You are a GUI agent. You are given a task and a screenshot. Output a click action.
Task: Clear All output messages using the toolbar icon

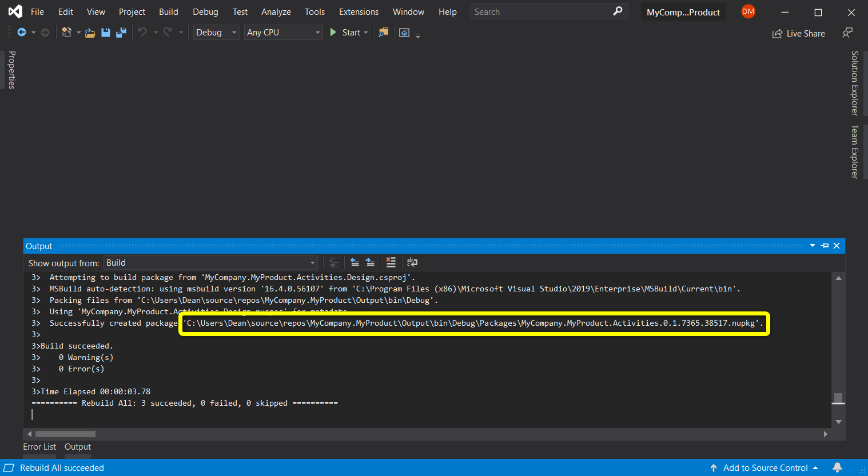click(x=391, y=262)
